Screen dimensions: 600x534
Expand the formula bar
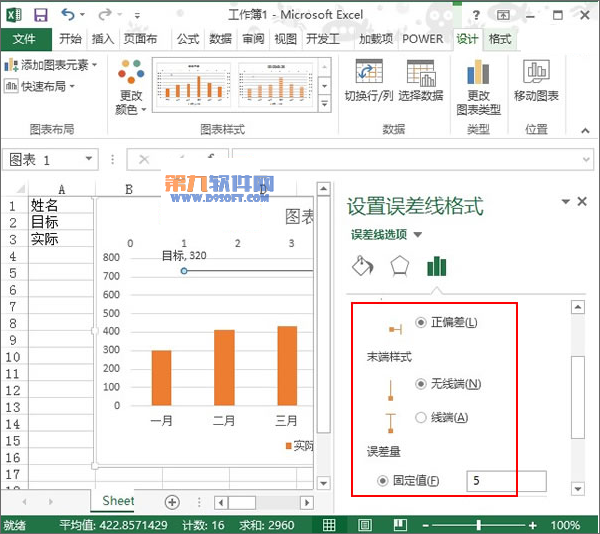pos(586,160)
